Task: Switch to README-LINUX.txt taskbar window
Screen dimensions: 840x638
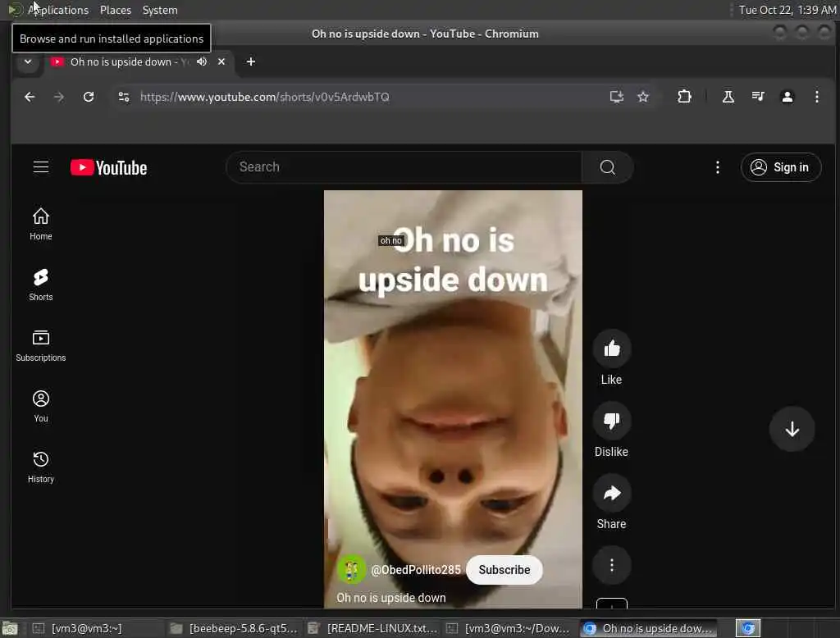Action: click(373, 628)
